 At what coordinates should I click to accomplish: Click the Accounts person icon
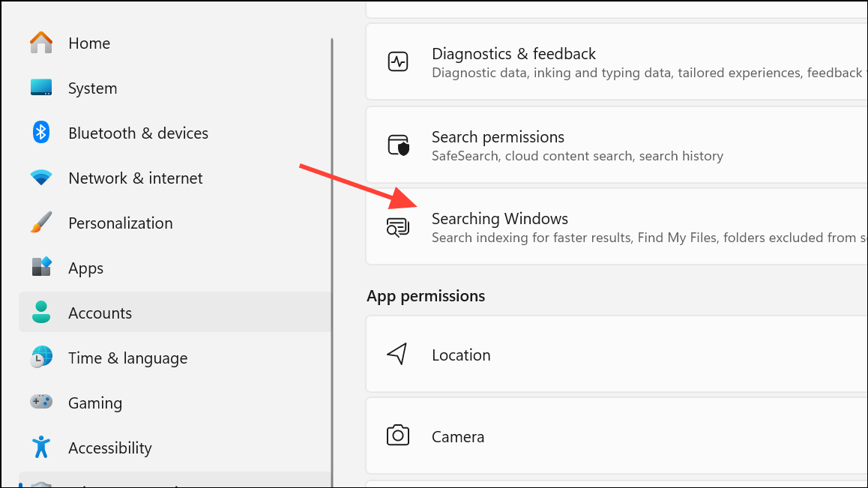click(x=41, y=312)
